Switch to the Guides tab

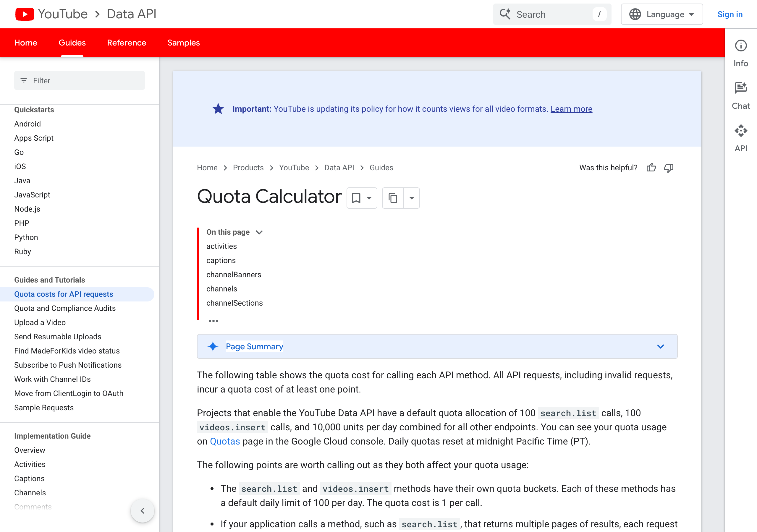(x=72, y=43)
